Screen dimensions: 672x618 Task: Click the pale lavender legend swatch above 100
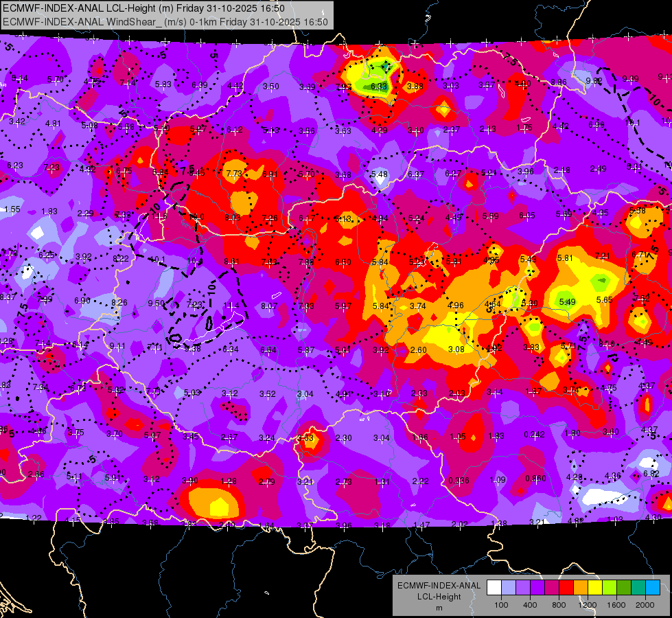tap(509, 588)
